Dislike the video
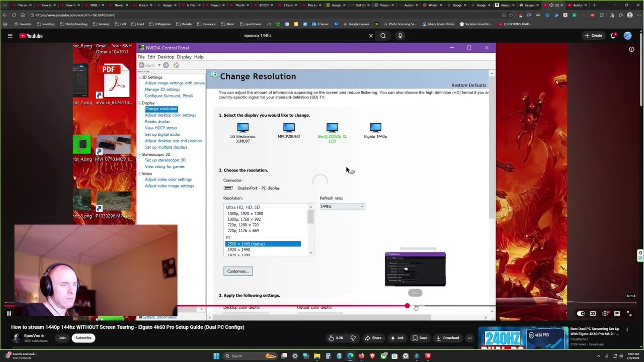644x362 pixels. coord(353,338)
